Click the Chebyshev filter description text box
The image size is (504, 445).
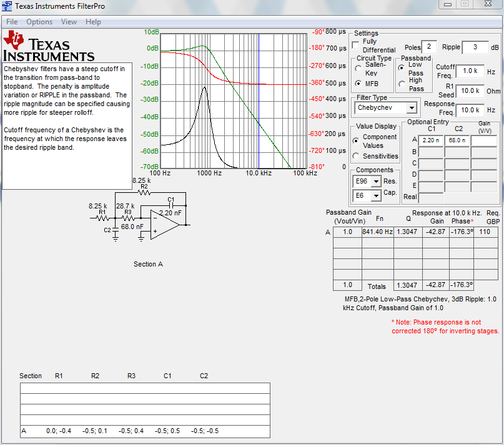pyautogui.click(x=67, y=126)
